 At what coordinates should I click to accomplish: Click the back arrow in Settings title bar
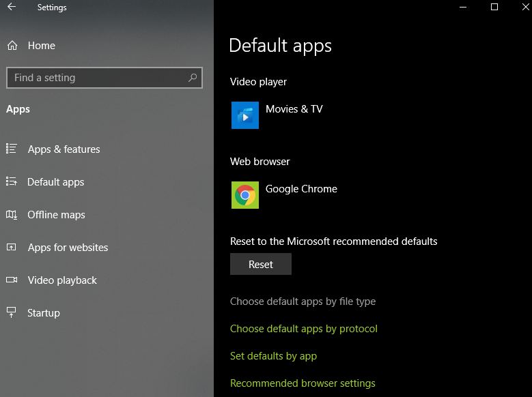[12, 7]
